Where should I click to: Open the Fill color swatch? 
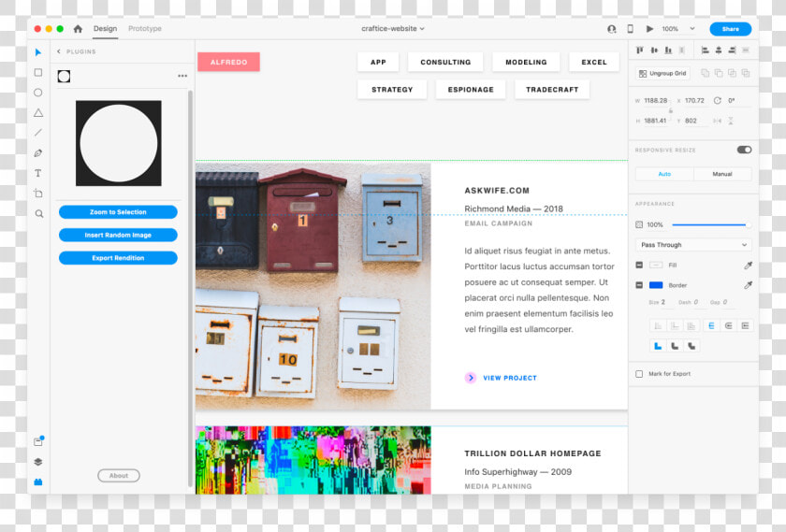pyautogui.click(x=656, y=265)
